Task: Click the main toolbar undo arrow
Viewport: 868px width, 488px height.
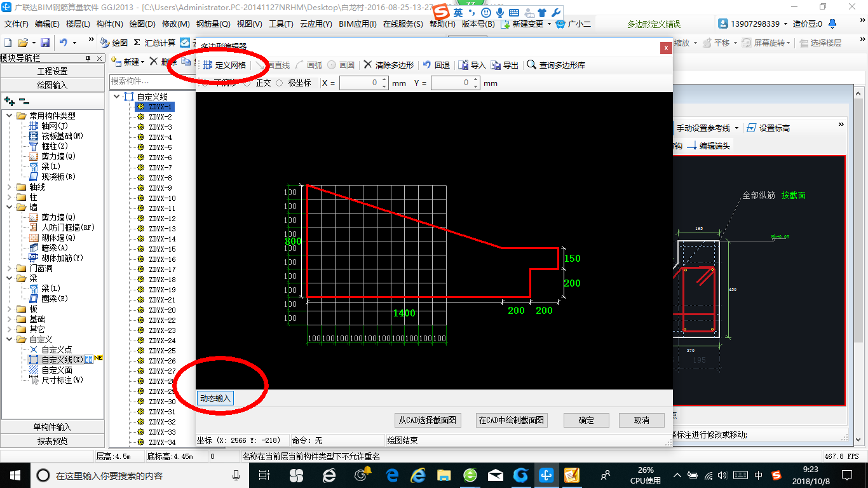Action: (x=64, y=43)
